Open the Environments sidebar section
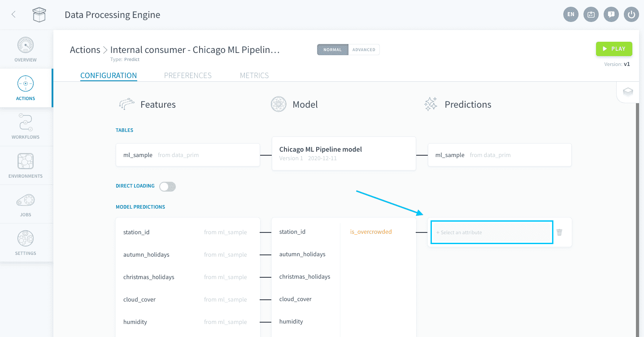Screen dimensions: 644x337 (x=26, y=166)
